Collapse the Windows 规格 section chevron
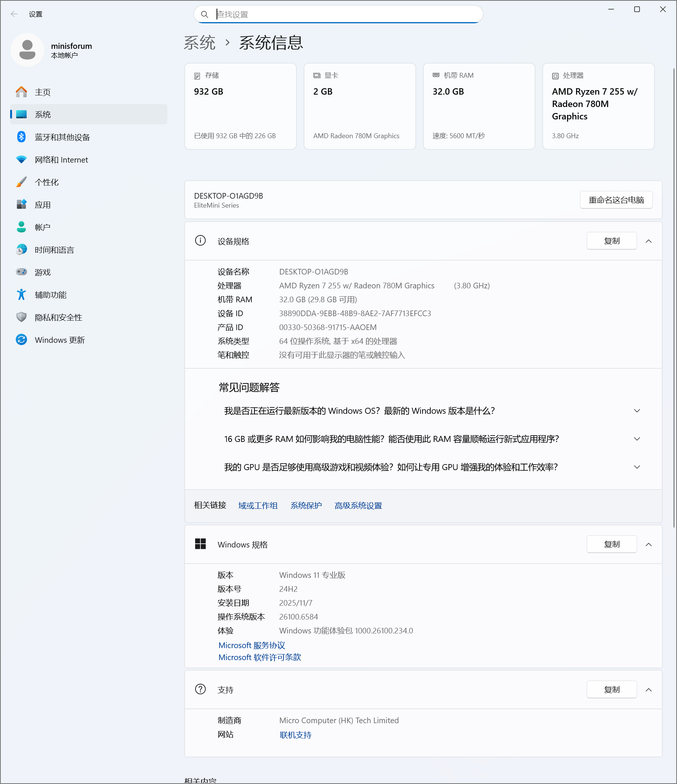Viewport: 677px width, 784px height. pos(648,544)
